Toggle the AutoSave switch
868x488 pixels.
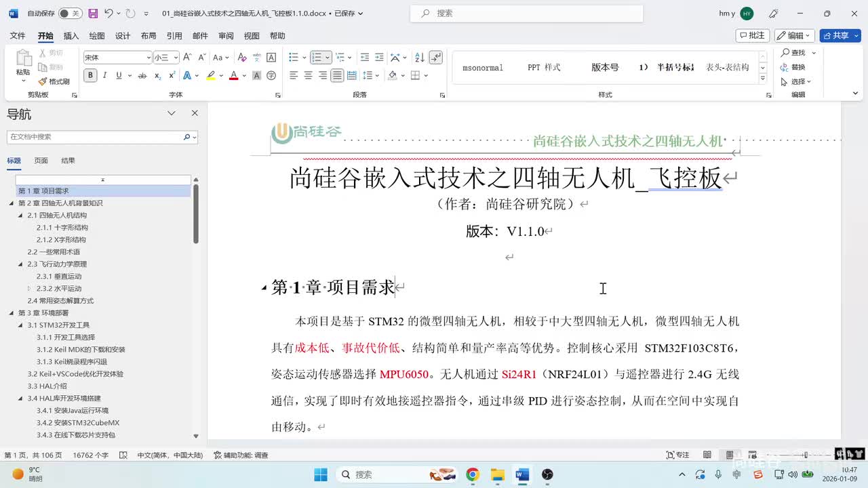70,13
